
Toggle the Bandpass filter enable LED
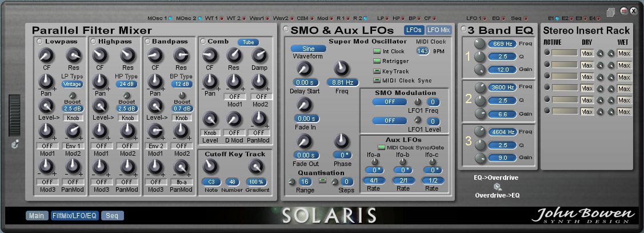[x=147, y=42]
